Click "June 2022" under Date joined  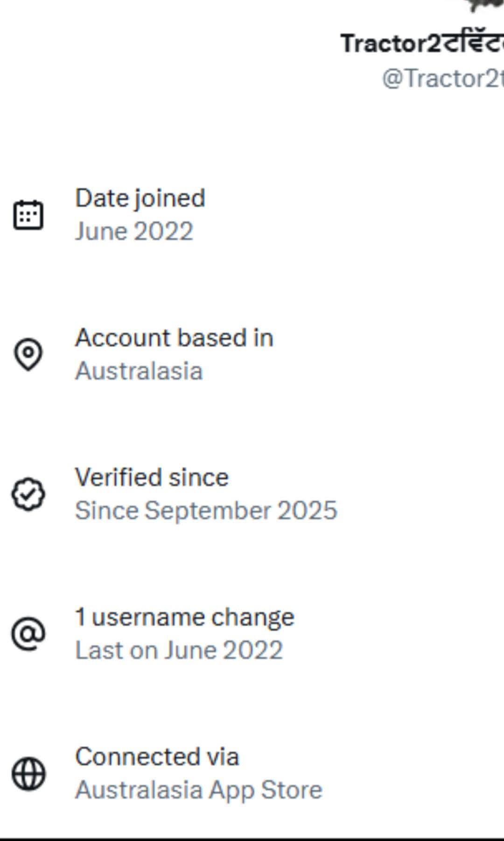point(134,232)
